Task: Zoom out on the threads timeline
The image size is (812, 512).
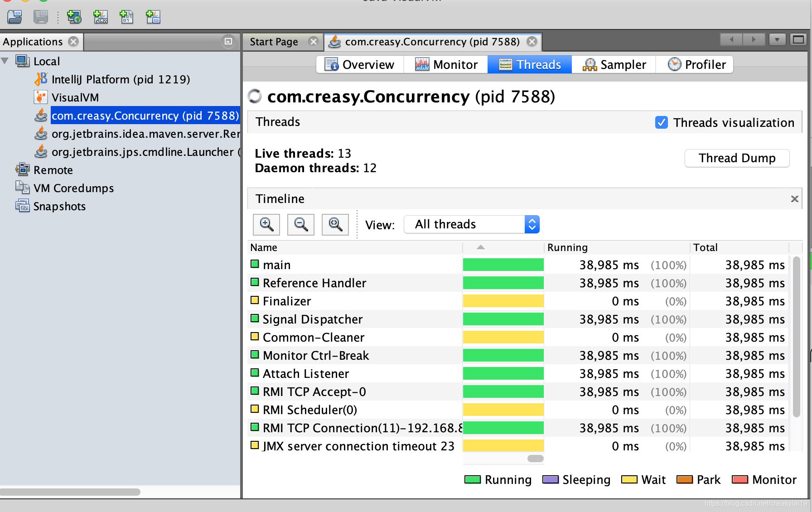Action: point(301,224)
